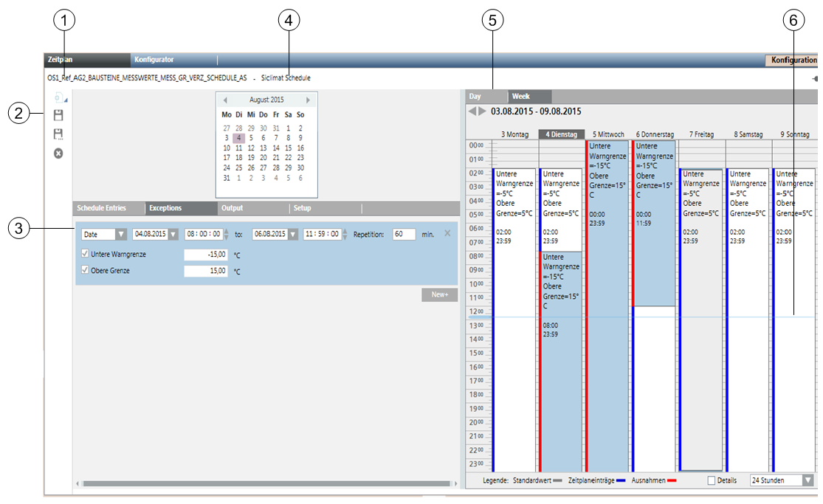Click the Save As icon with dots
The width and height of the screenshot is (823, 504).
(x=58, y=134)
